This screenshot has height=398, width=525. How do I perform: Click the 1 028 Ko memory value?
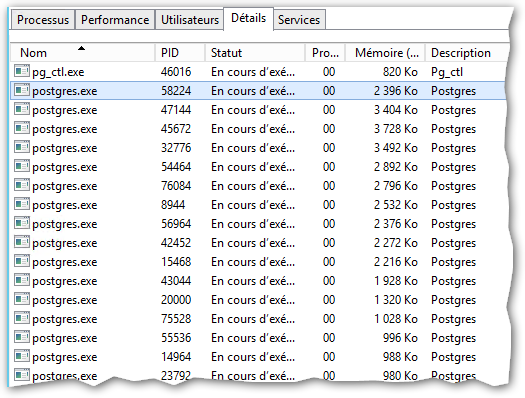[x=396, y=319]
